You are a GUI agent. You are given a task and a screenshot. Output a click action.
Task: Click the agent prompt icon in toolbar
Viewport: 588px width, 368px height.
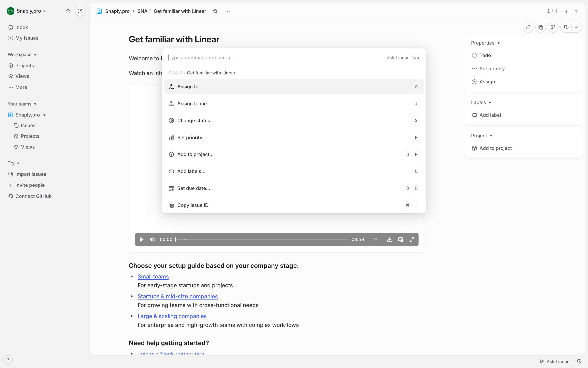[x=566, y=27]
